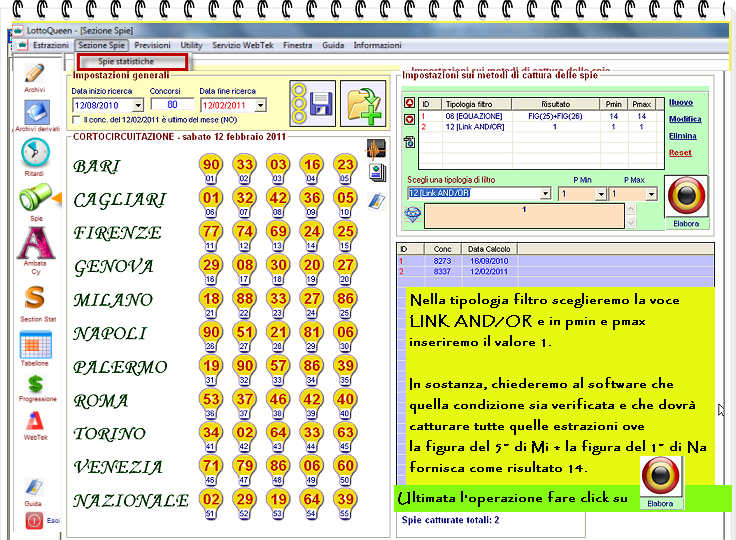Select filter row 12 [Link AND/OR]
The width and height of the screenshot is (736, 540).
541,127
